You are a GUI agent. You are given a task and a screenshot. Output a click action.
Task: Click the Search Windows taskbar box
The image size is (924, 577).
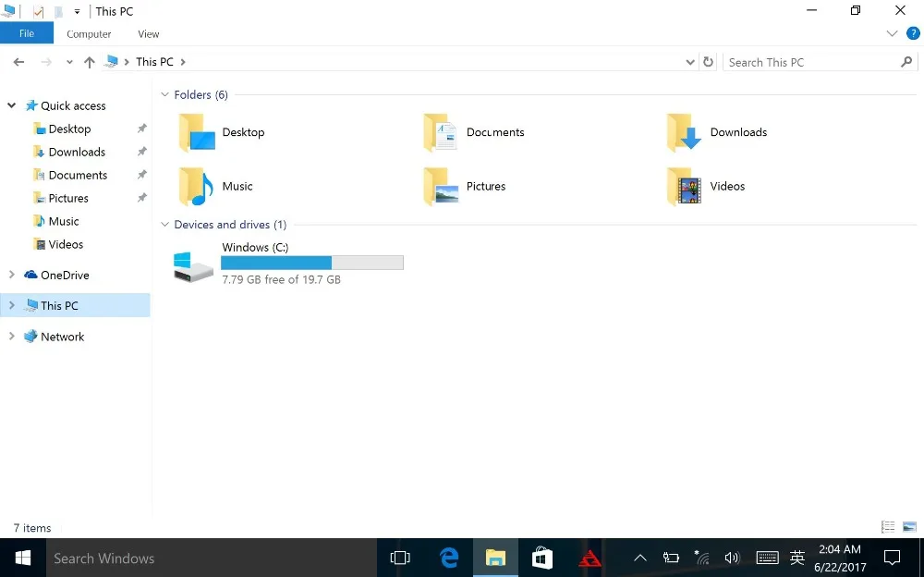212,558
